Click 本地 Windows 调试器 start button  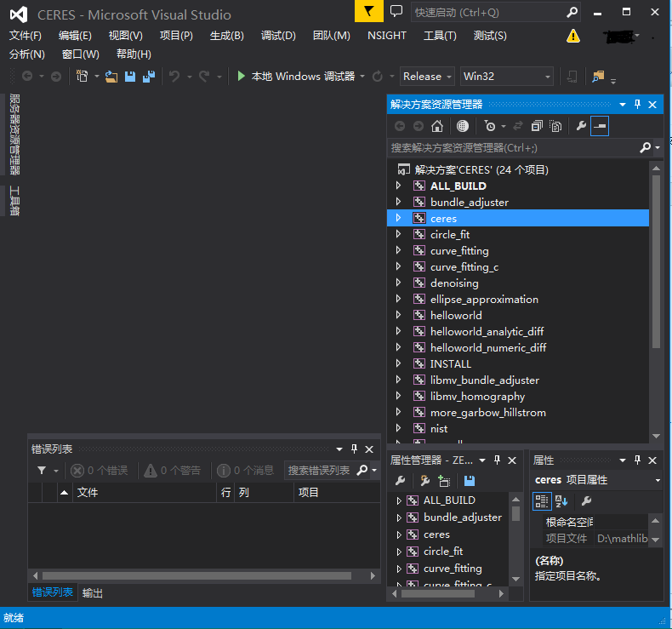coord(297,77)
